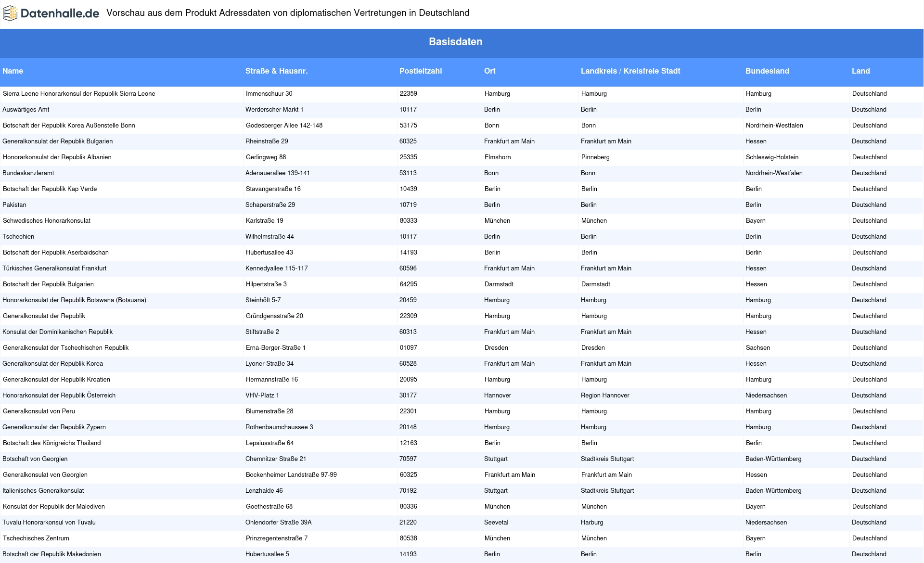Screen dimensions: 924x563
Task: Click the address Immenschuur 30
Action: coord(269,93)
